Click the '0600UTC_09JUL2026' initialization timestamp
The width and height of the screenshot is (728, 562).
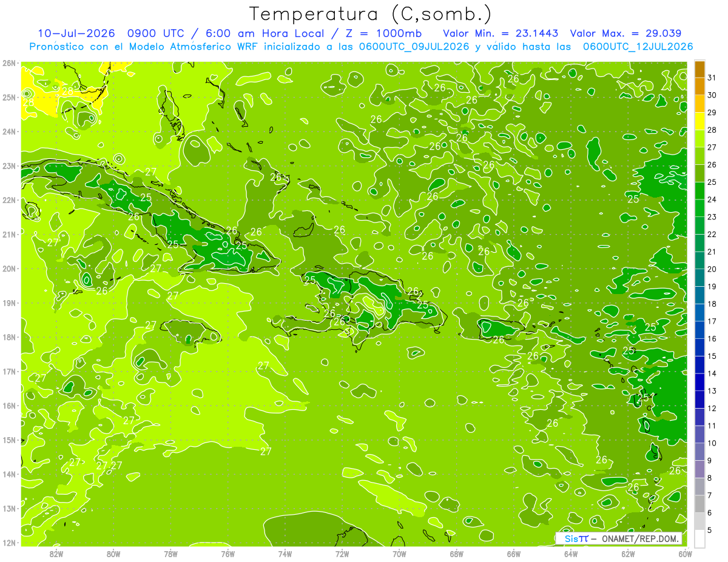tap(414, 47)
